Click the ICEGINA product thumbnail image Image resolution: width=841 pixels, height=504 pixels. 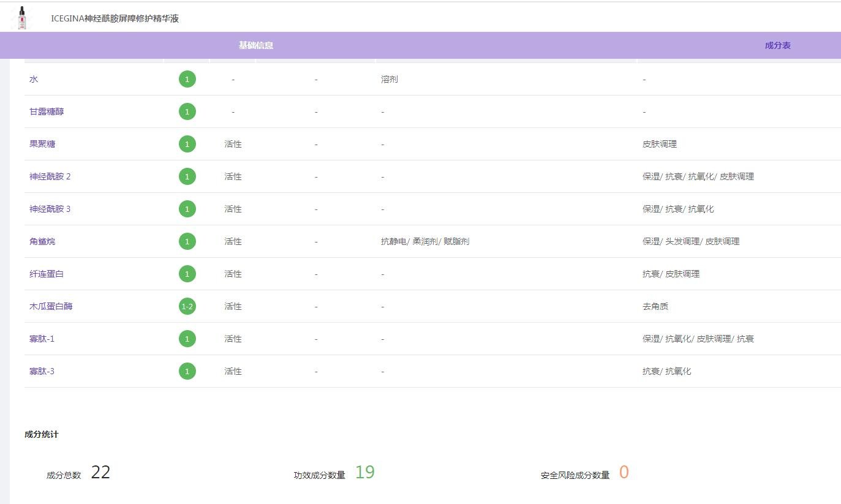[x=23, y=18]
